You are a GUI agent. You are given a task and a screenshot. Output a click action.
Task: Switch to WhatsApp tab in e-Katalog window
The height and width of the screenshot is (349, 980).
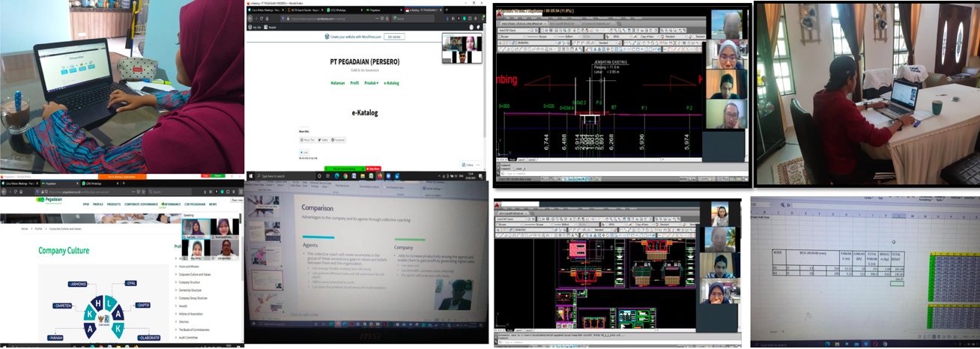(345, 10)
